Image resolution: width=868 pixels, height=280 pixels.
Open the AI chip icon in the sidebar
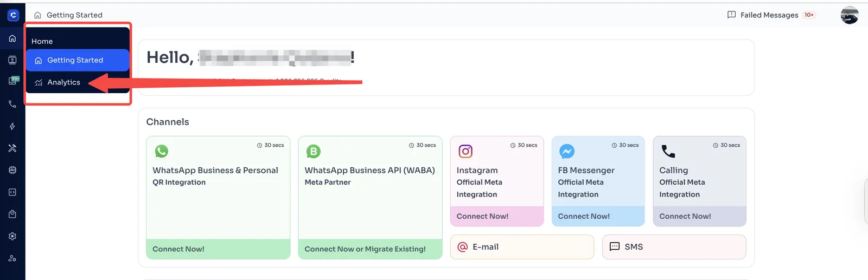click(12, 170)
